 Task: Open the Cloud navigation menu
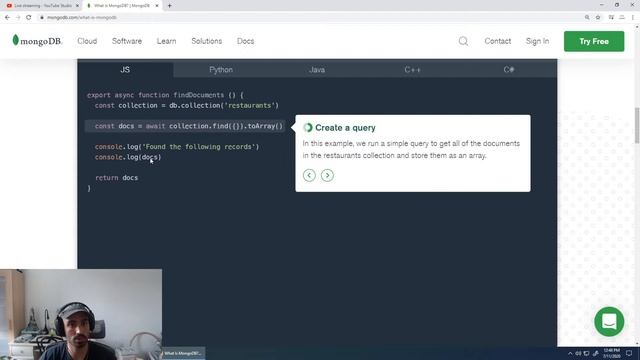point(87,41)
